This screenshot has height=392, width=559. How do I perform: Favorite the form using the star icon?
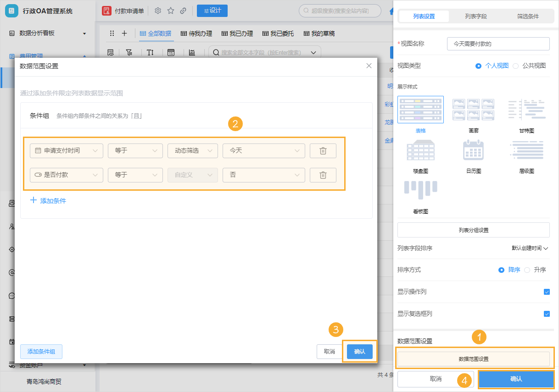point(170,10)
